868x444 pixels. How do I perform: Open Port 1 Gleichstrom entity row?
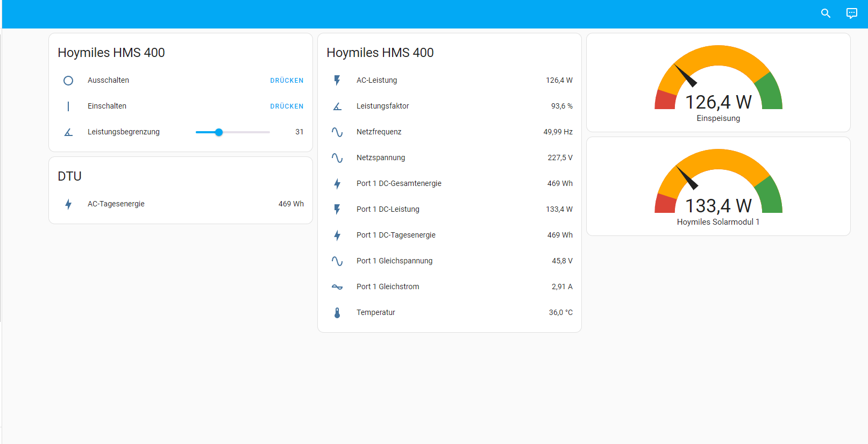coord(450,287)
